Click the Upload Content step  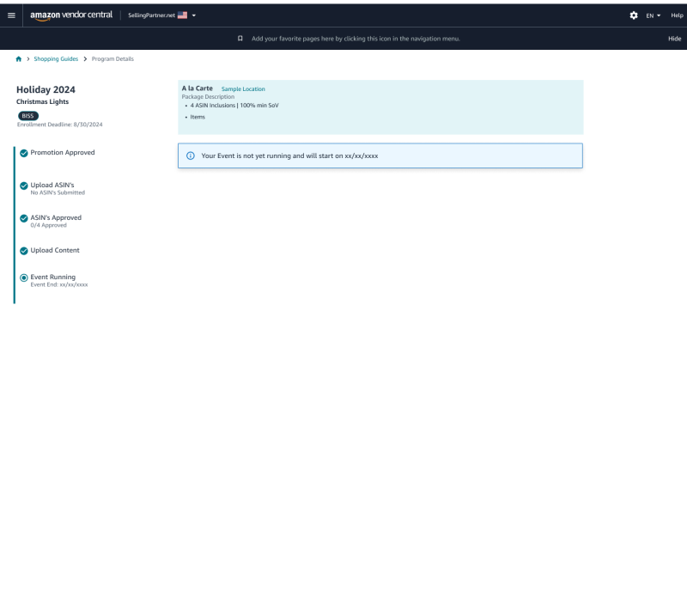(x=55, y=251)
